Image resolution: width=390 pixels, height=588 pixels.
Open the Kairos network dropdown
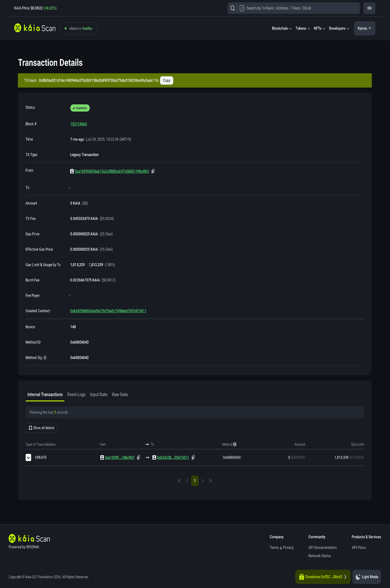[364, 28]
